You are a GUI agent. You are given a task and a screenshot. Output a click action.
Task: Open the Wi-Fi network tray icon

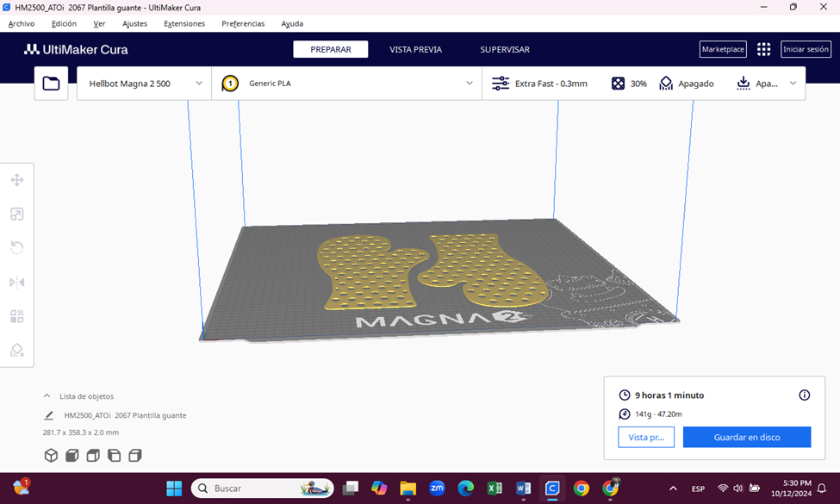click(x=723, y=488)
